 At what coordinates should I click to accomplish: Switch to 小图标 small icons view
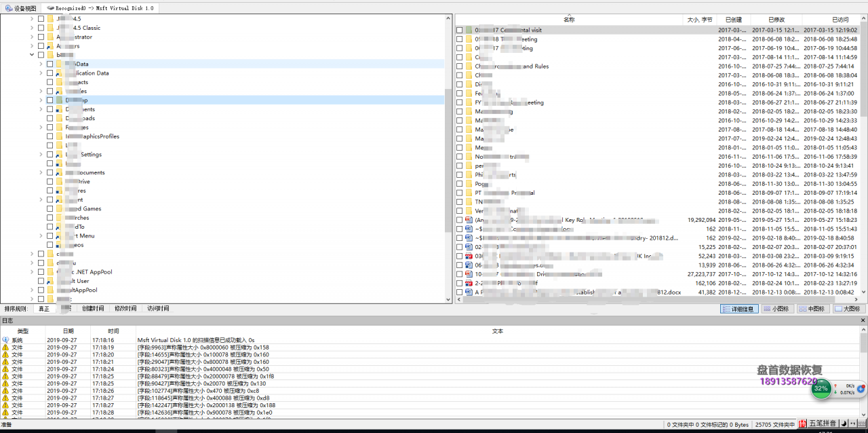coord(776,309)
